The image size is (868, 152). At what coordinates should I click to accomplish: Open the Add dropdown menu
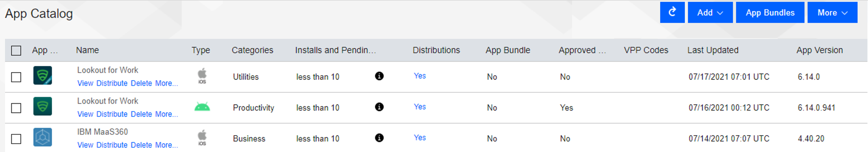point(710,13)
